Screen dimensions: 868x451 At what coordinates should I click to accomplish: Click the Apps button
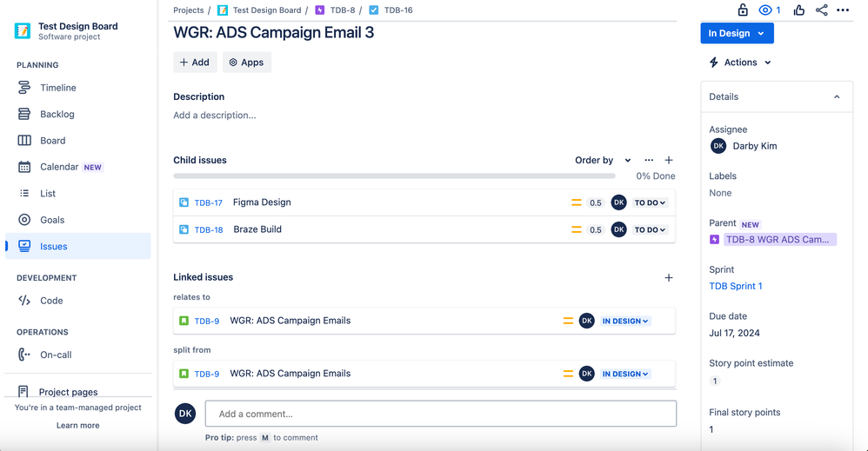[x=247, y=63]
